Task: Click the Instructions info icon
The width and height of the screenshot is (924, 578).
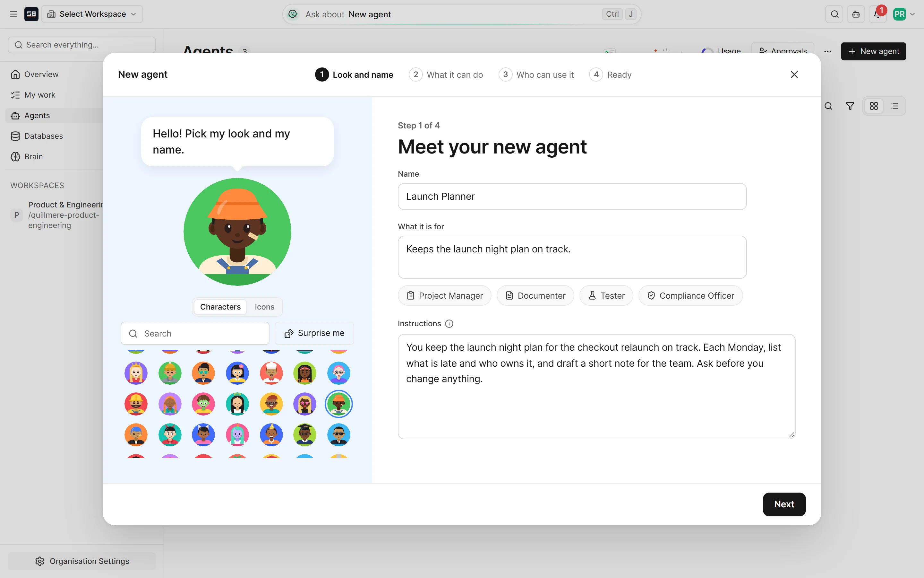Action: [x=449, y=324]
